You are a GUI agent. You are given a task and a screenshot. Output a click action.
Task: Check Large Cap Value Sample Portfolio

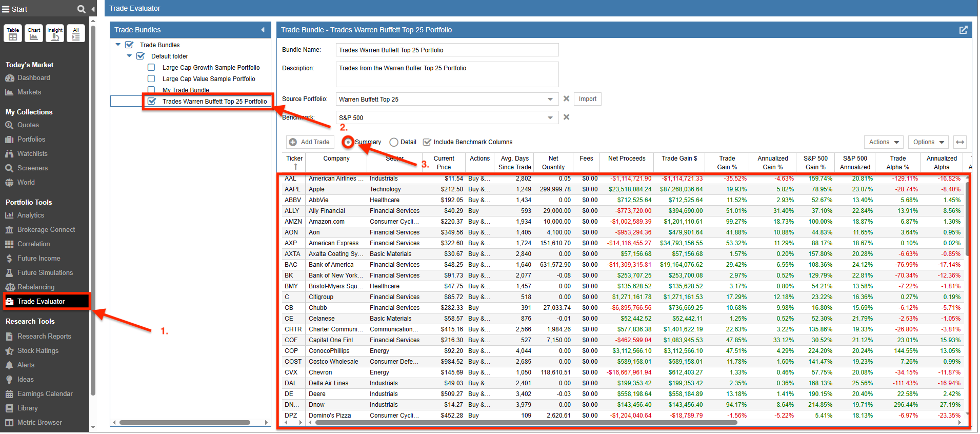(151, 78)
